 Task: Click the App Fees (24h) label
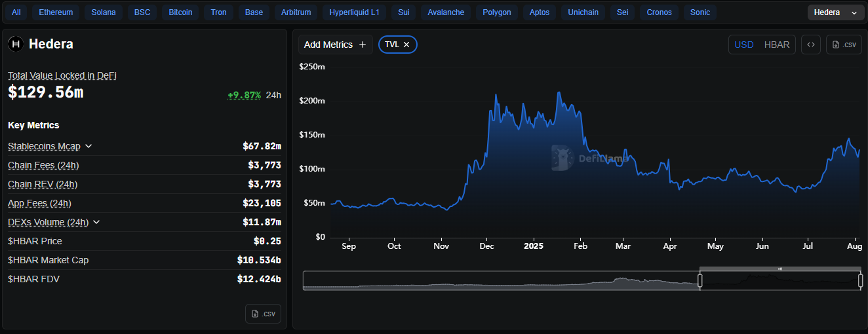tap(39, 203)
